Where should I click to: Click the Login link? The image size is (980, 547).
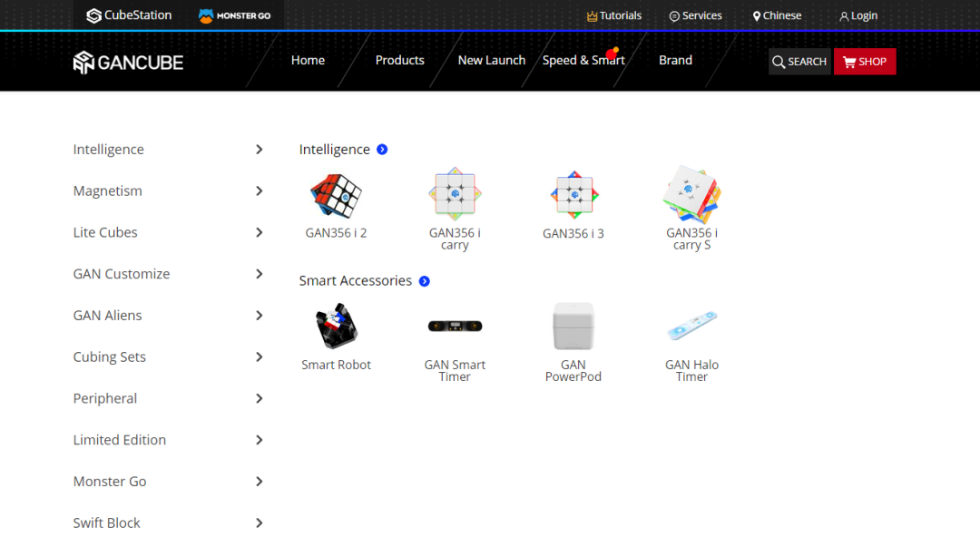click(x=858, y=15)
